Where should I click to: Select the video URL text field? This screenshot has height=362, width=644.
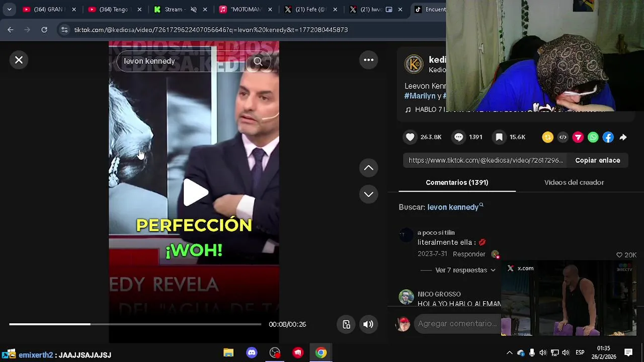coord(486,160)
